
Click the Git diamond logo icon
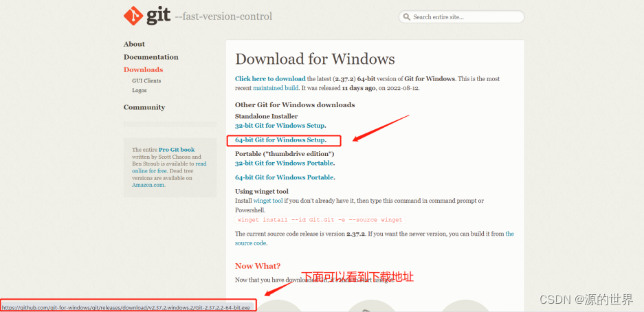tap(133, 16)
